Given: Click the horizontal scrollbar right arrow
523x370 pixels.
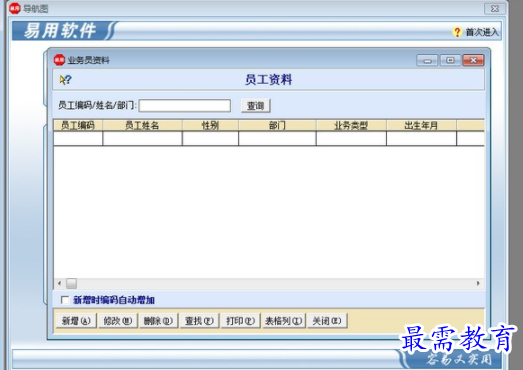Looking at the screenshot, I should (x=478, y=284).
